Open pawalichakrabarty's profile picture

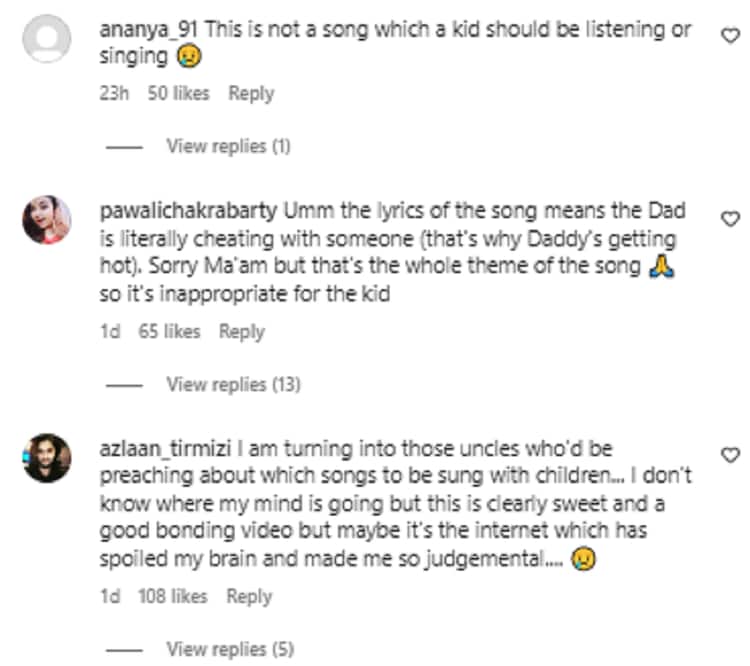[x=47, y=220]
